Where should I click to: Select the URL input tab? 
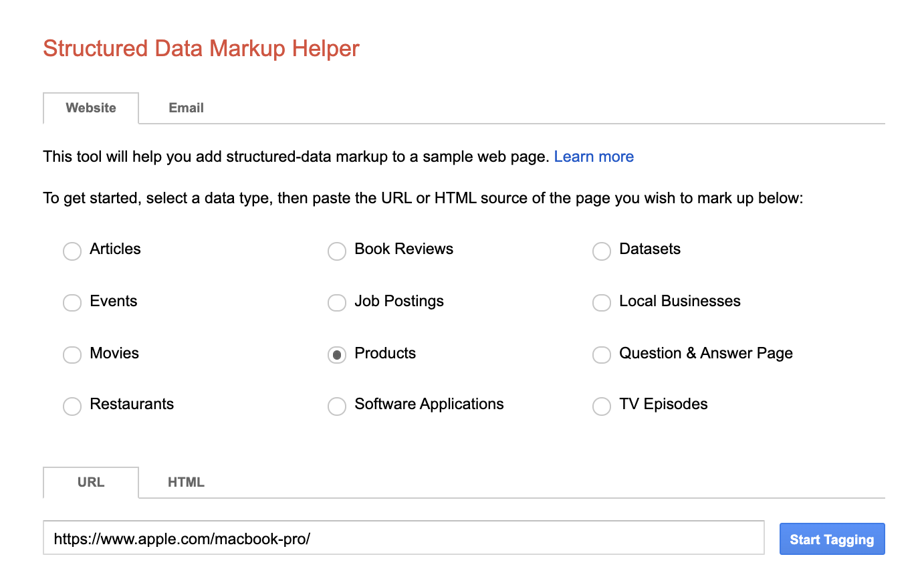click(90, 482)
